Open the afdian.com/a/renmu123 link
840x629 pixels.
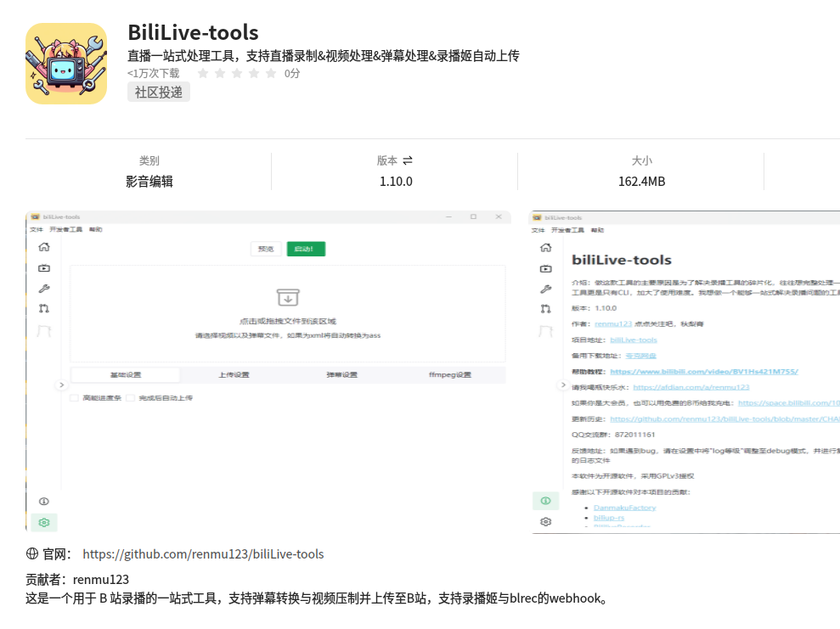691,387
